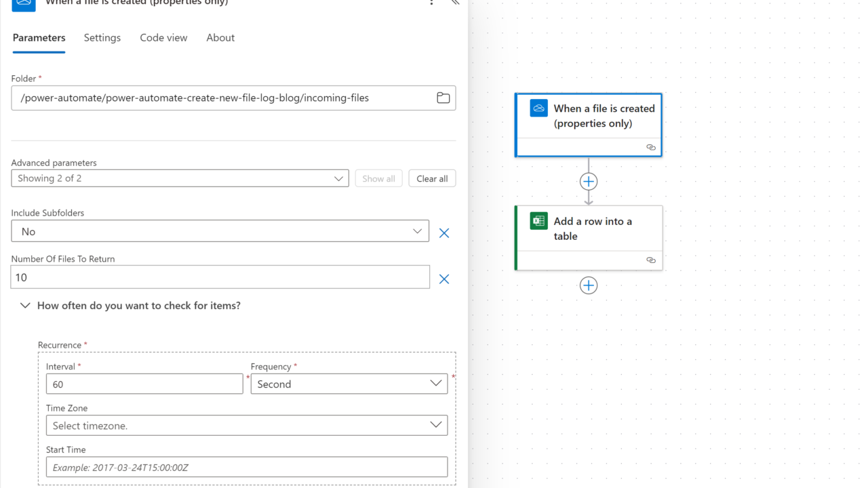This screenshot has width=868, height=488.
Task: Switch to the Settings tab
Action: pos(102,38)
